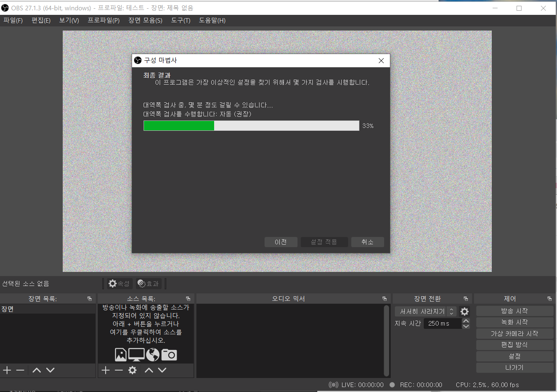Open transition properties gear

(465, 312)
